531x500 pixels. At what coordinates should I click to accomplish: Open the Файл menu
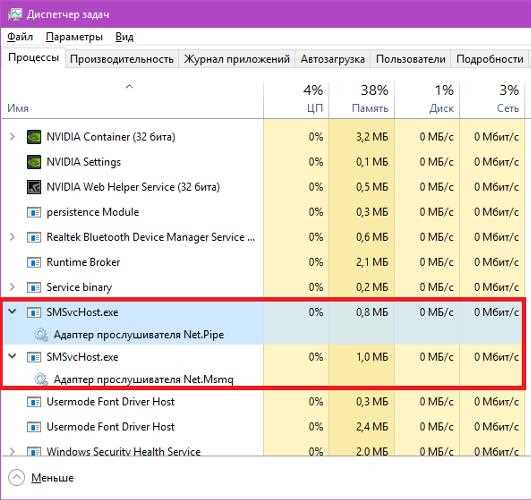(20, 37)
